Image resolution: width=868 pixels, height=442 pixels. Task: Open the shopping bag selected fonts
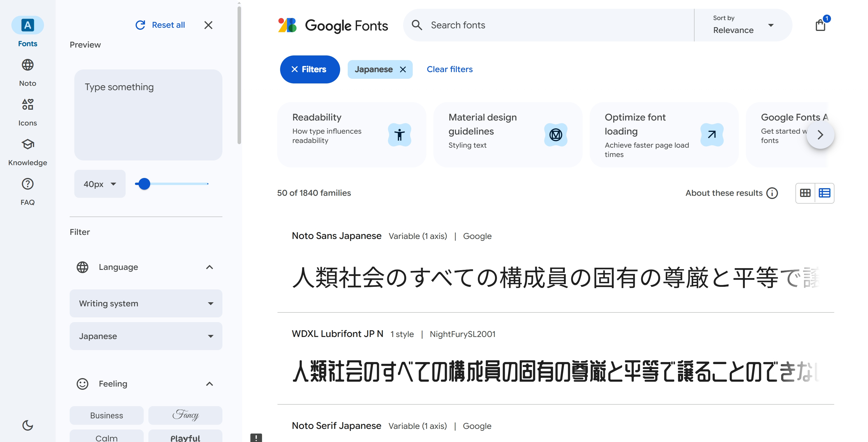pyautogui.click(x=820, y=25)
